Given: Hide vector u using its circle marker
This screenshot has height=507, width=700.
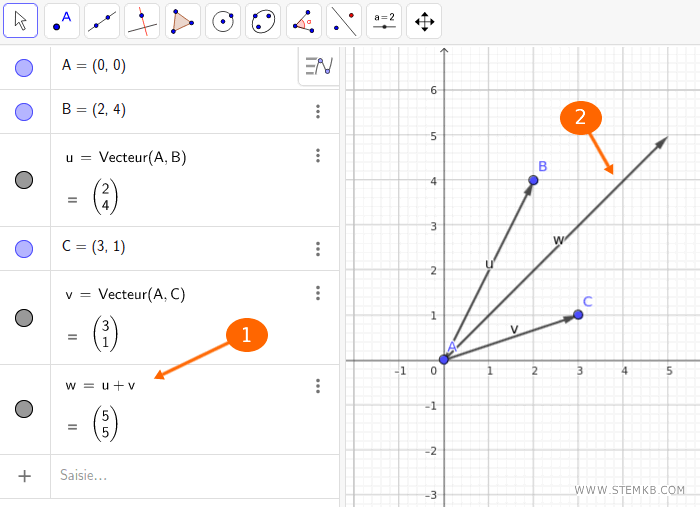Looking at the screenshot, I should [25, 180].
